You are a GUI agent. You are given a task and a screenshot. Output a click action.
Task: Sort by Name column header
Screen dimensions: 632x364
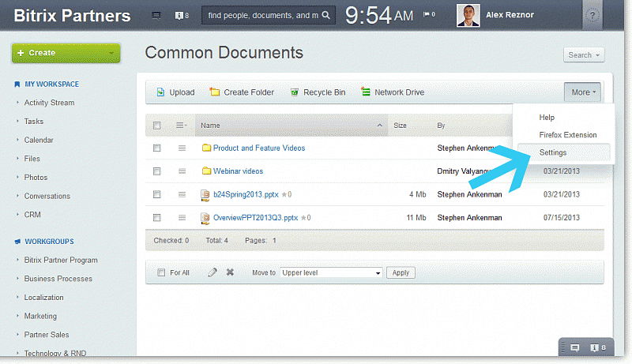292,126
